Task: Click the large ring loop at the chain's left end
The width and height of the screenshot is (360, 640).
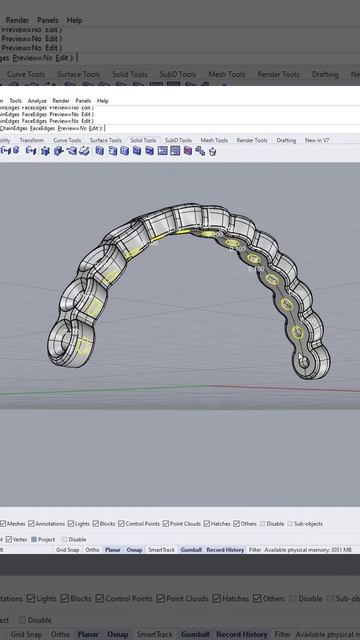Action: (66, 342)
